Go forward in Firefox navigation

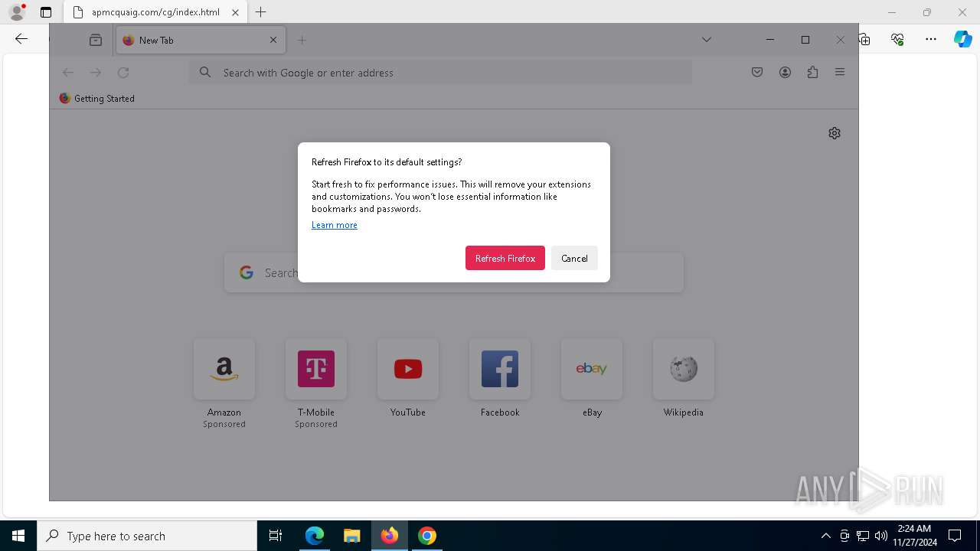tap(96, 73)
